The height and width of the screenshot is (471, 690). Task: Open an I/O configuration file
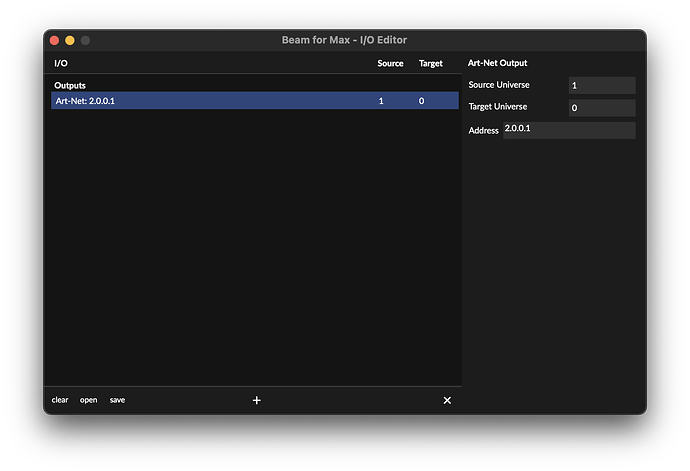point(88,400)
